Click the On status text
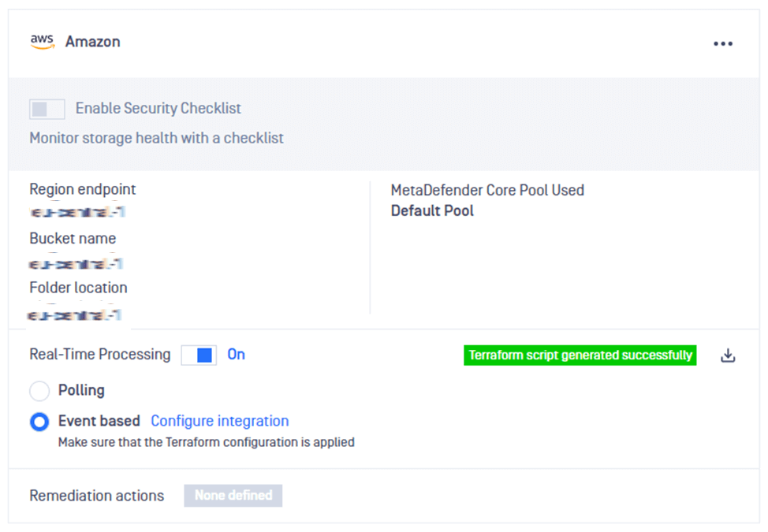 [x=236, y=355]
